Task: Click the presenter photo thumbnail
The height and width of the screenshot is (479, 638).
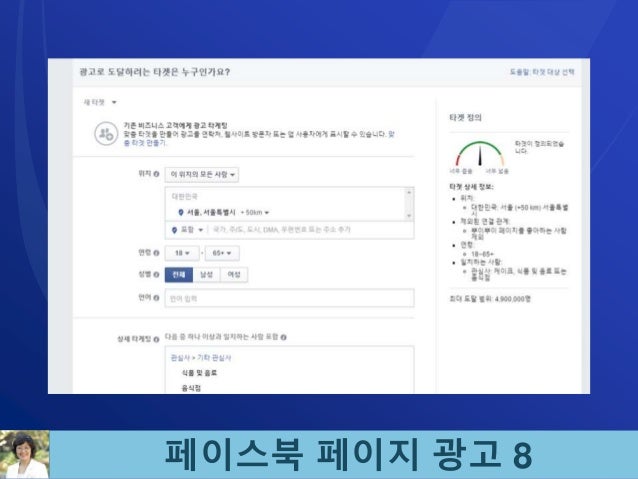Action: tap(24, 455)
